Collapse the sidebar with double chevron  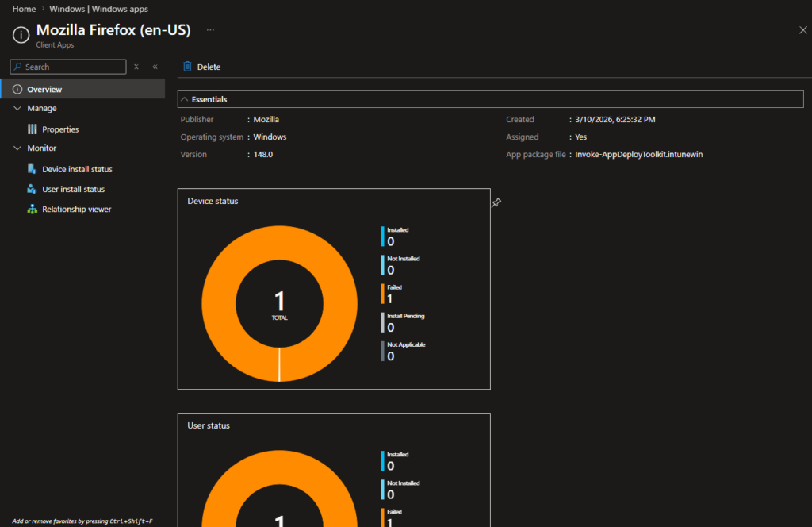coord(155,67)
